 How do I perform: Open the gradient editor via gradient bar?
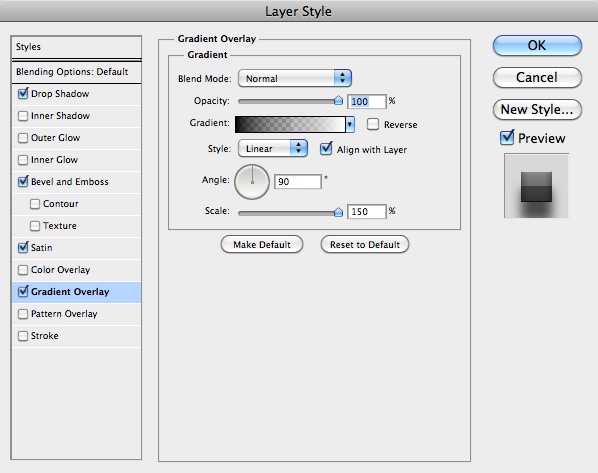pos(290,125)
